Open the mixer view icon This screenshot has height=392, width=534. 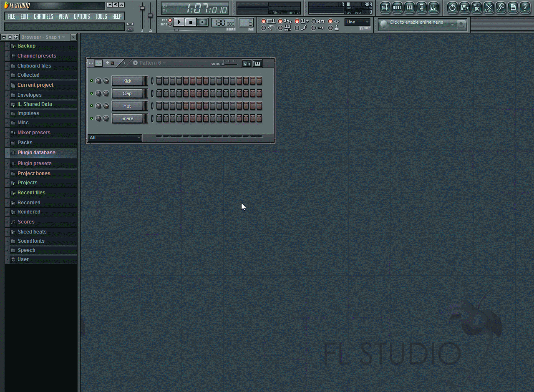click(433, 8)
